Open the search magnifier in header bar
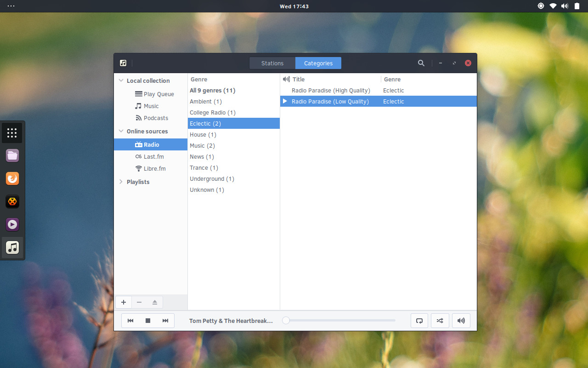 coord(421,63)
